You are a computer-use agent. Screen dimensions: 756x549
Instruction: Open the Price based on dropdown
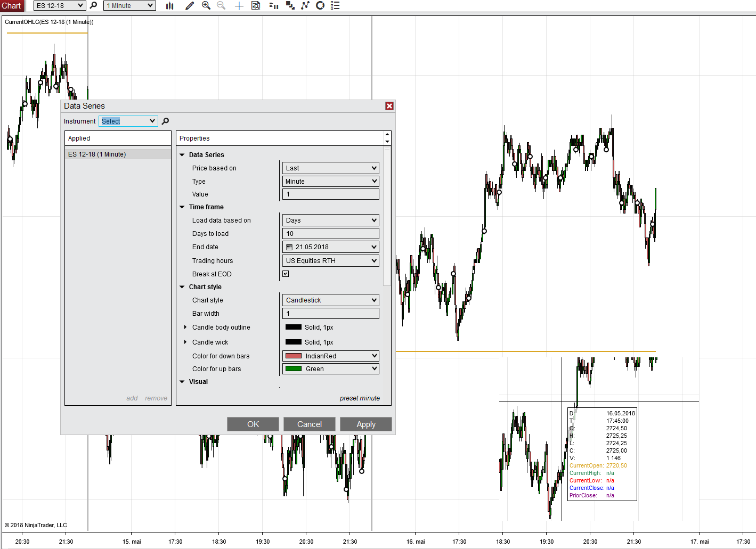pos(330,168)
